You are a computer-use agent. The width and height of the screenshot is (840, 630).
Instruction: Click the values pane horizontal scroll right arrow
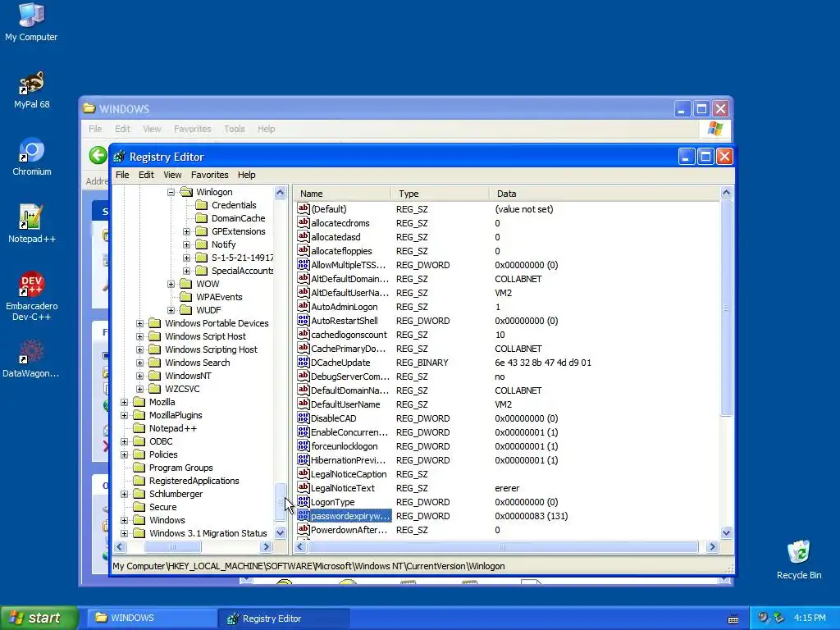[712, 546]
